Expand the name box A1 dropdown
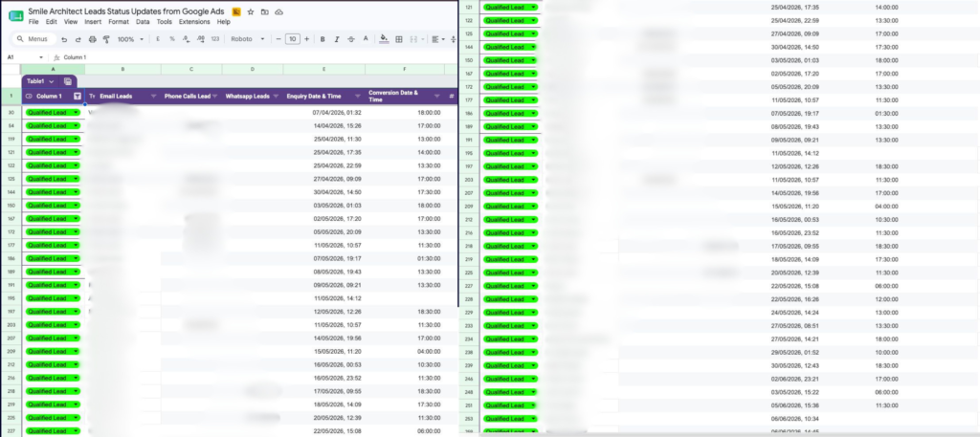980x437 pixels. [x=41, y=56]
